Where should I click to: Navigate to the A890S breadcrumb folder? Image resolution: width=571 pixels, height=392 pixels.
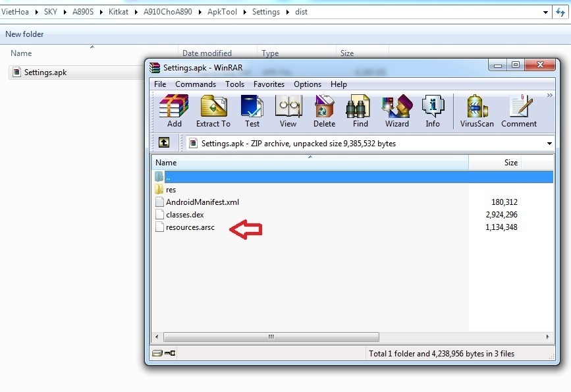(x=83, y=12)
